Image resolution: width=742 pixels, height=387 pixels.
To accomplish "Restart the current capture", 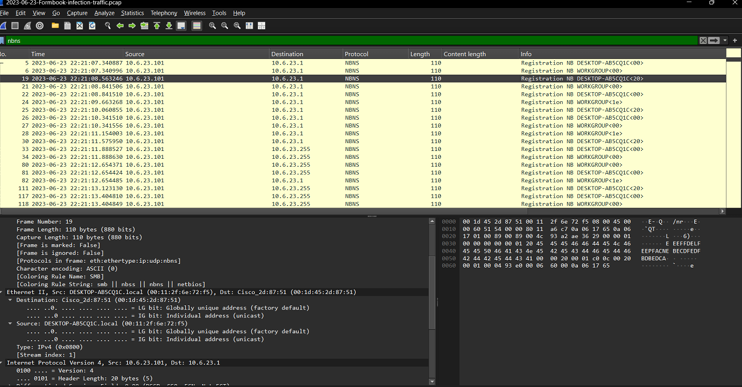I will [x=27, y=26].
